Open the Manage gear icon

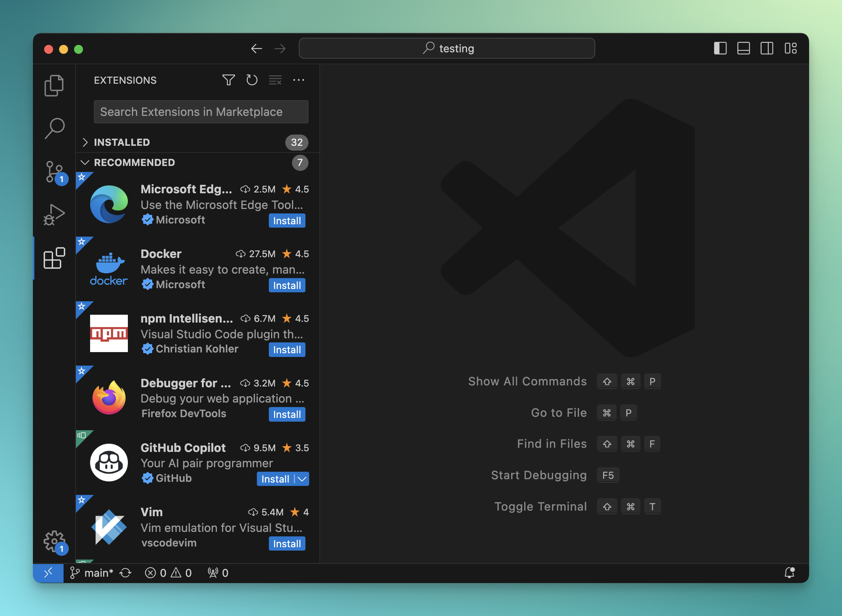coord(55,540)
